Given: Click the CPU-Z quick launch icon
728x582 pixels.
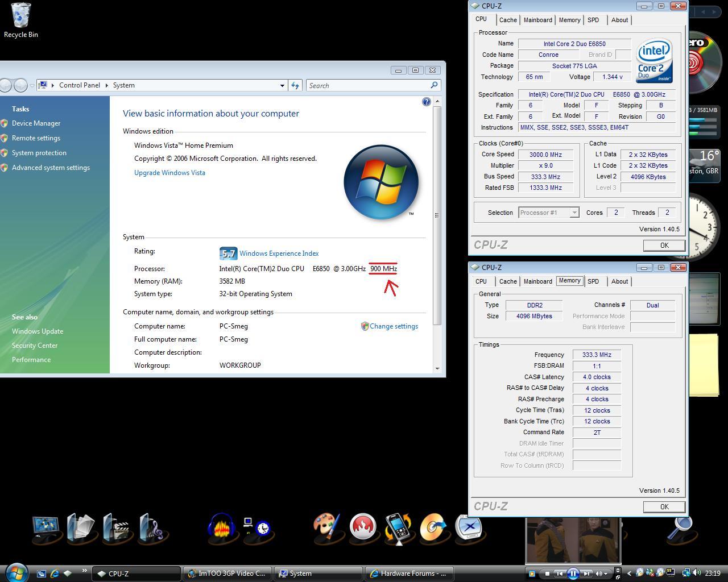Looking at the screenshot, I should pos(68,573).
